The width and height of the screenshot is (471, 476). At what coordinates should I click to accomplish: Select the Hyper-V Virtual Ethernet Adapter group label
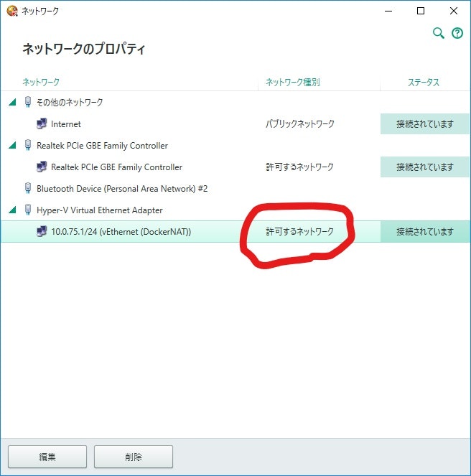[x=100, y=210]
